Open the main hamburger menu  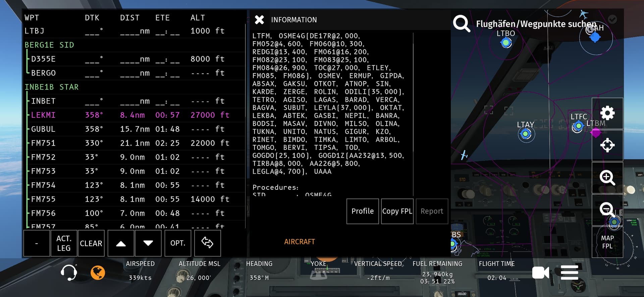pos(570,272)
